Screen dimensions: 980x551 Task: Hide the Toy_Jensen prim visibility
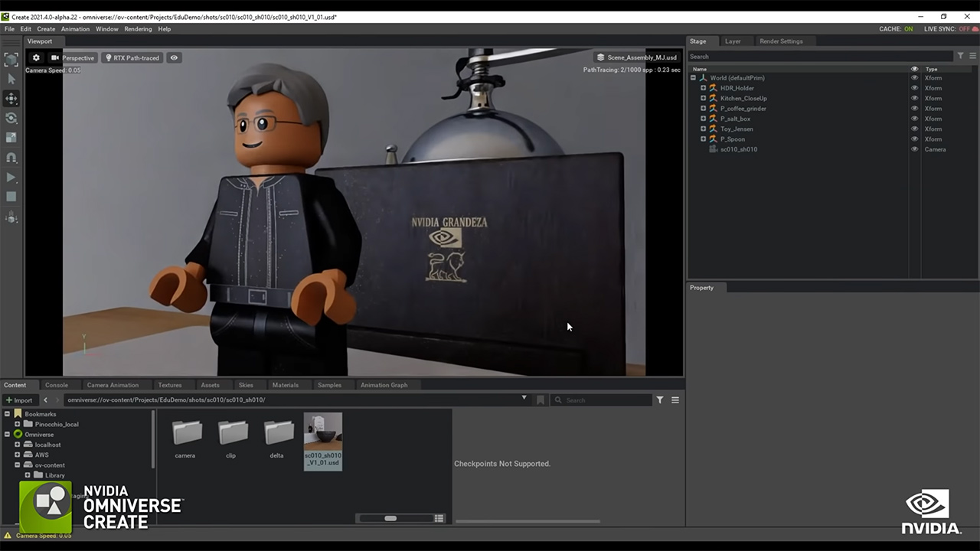[914, 129]
